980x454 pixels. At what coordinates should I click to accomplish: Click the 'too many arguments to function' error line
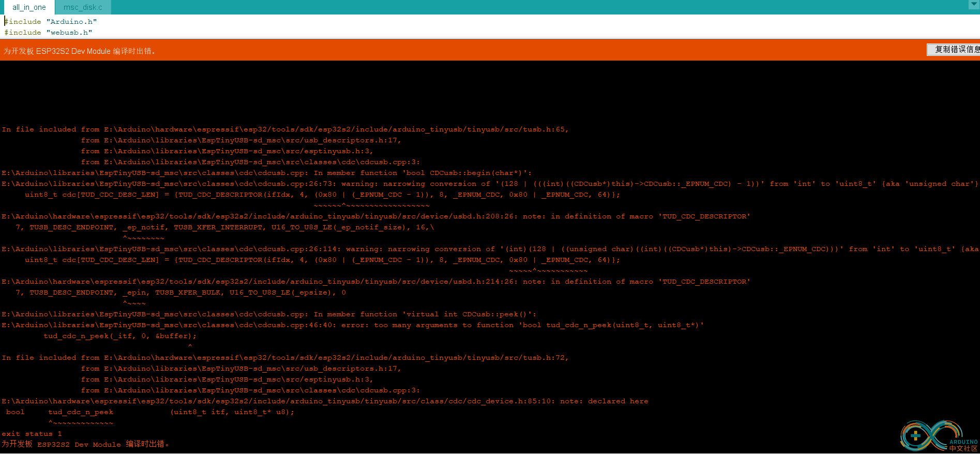[x=353, y=325]
